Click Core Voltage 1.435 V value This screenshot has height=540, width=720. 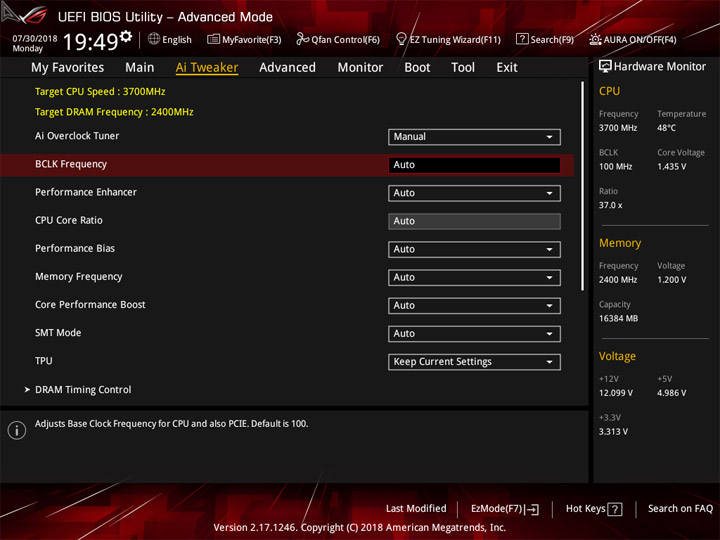[x=671, y=167]
